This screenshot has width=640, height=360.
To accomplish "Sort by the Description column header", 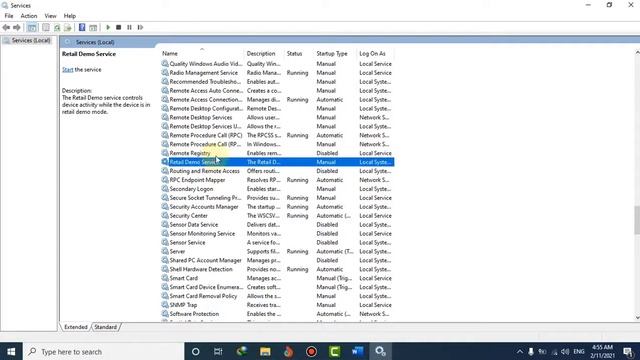I will coord(264,53).
